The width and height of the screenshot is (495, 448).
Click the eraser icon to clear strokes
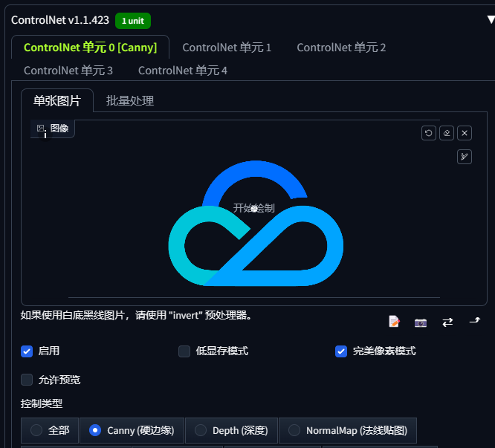(x=447, y=133)
